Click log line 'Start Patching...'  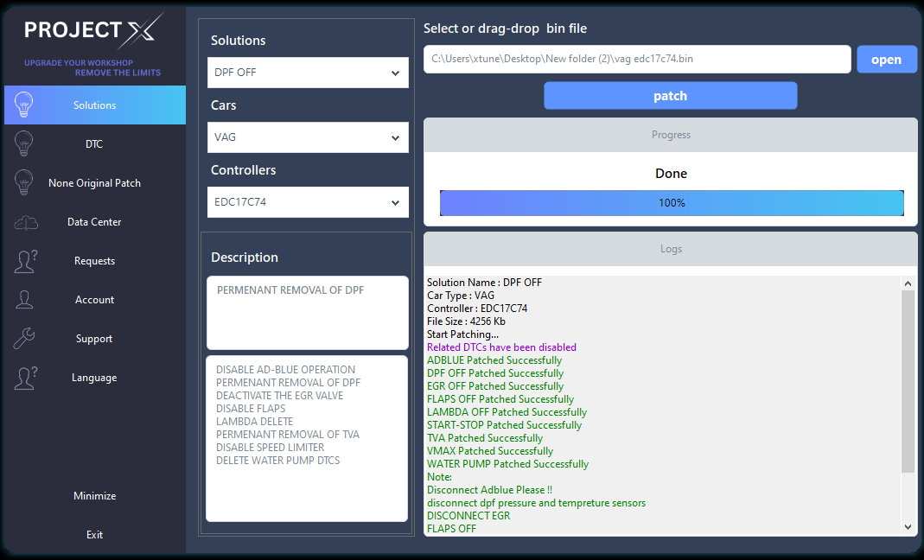tap(462, 334)
